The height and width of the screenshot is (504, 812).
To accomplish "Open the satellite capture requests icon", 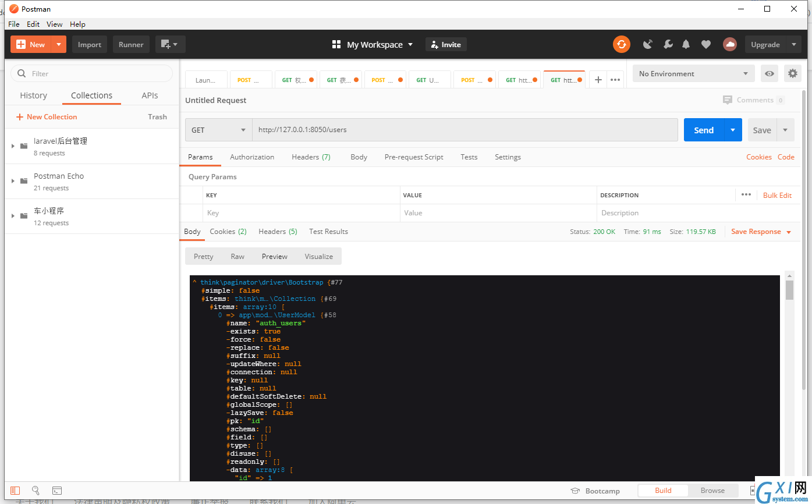I will [648, 44].
